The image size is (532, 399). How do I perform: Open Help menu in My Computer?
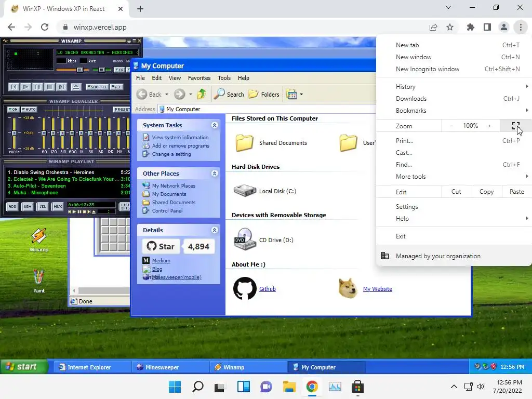[244, 78]
